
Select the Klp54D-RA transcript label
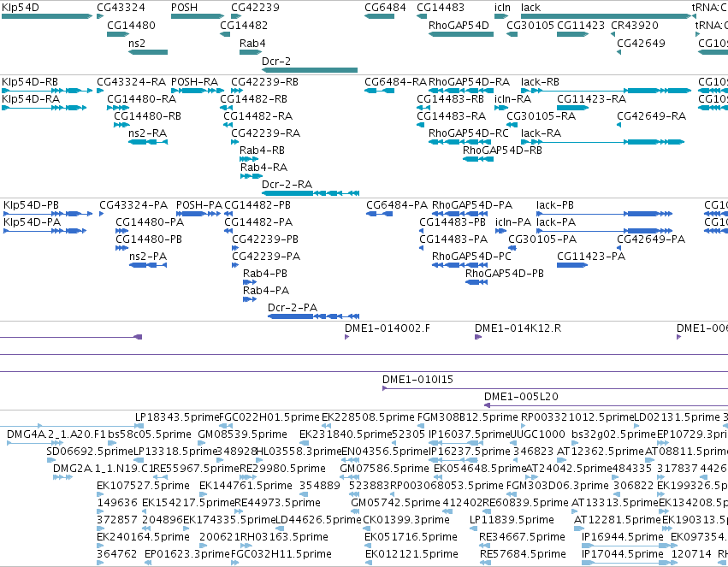31,99
